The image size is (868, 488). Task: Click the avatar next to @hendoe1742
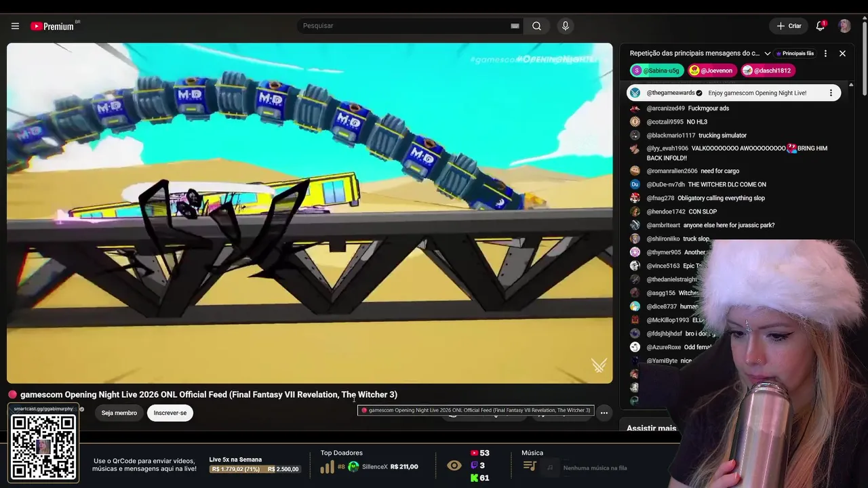tap(635, 211)
